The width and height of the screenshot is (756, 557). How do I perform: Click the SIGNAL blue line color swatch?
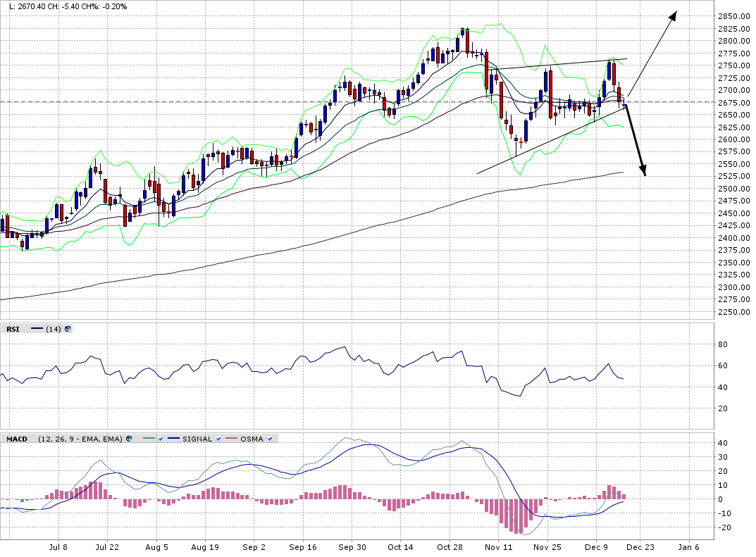pyautogui.click(x=172, y=439)
